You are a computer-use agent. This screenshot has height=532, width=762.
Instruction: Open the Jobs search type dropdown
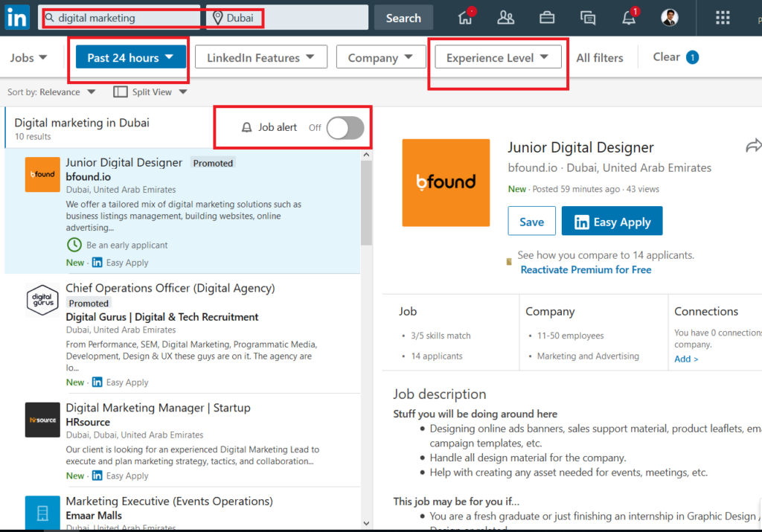(x=29, y=58)
